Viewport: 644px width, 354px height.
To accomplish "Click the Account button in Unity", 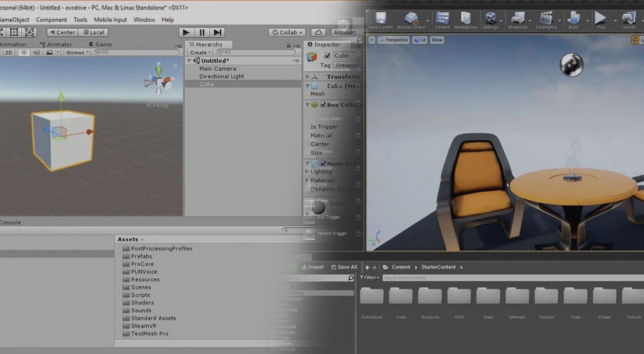I will [x=344, y=32].
